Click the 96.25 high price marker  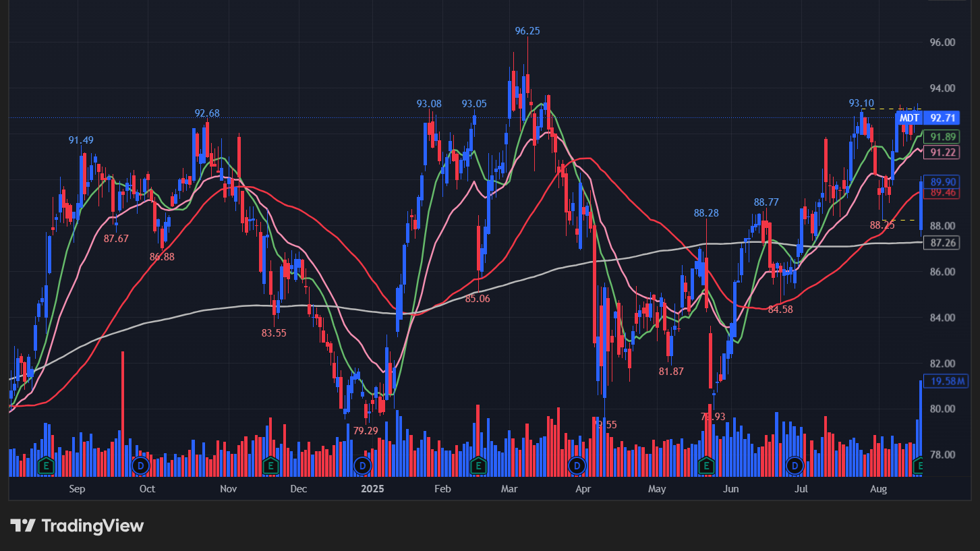[x=527, y=31]
